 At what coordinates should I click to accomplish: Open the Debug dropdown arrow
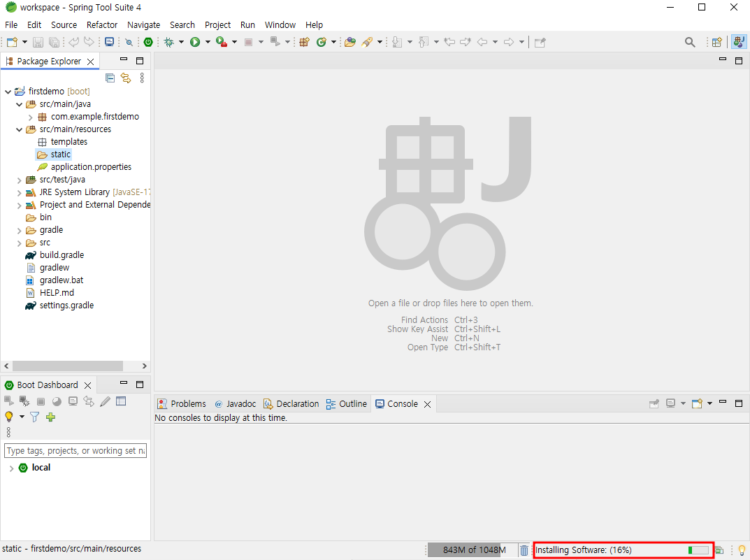click(x=181, y=42)
